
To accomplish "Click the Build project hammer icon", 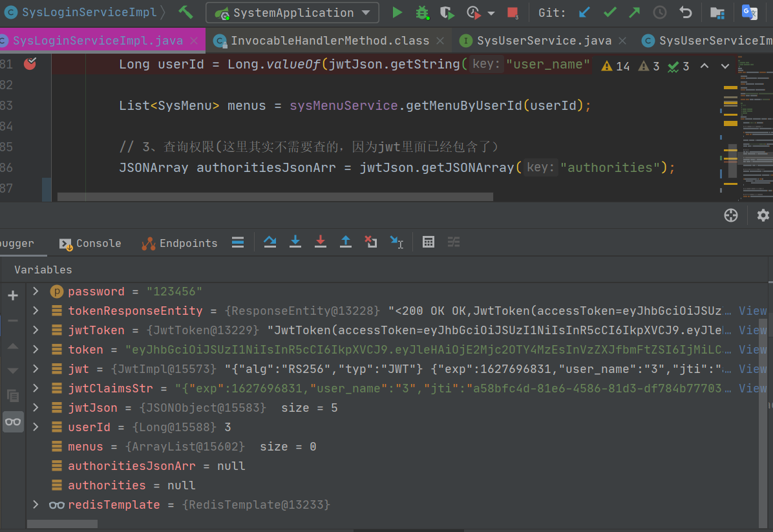I will (x=186, y=12).
